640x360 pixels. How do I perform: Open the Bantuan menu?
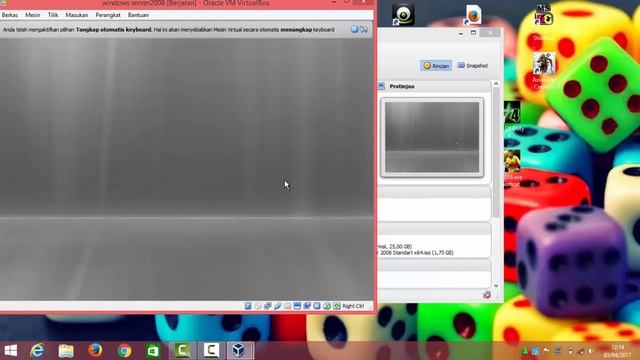[138, 15]
